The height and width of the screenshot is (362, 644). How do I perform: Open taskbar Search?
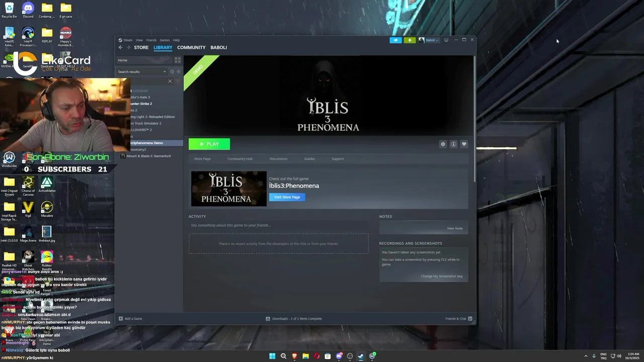[x=283, y=356]
